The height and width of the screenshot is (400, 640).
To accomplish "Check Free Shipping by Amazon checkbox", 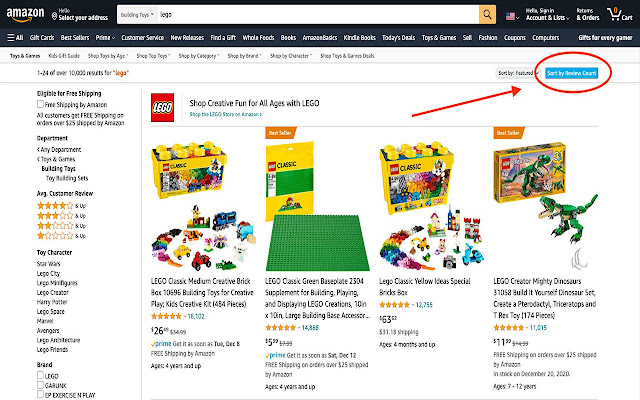I will 41,104.
